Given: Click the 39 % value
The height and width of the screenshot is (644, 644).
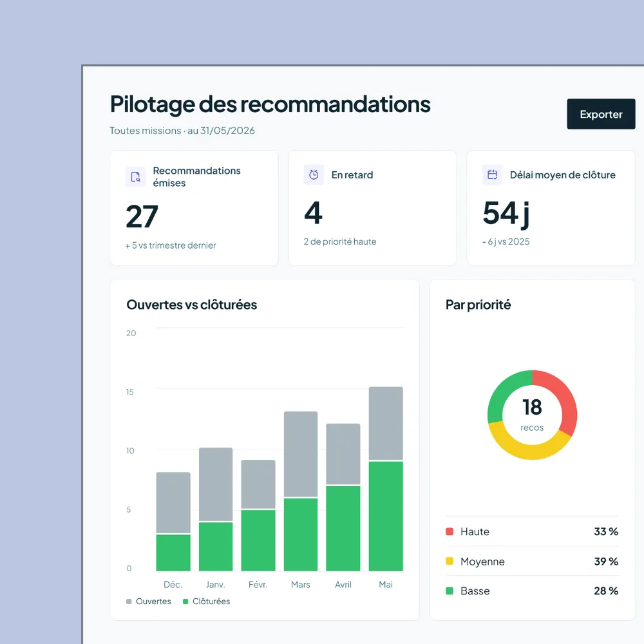Looking at the screenshot, I should point(606,561).
